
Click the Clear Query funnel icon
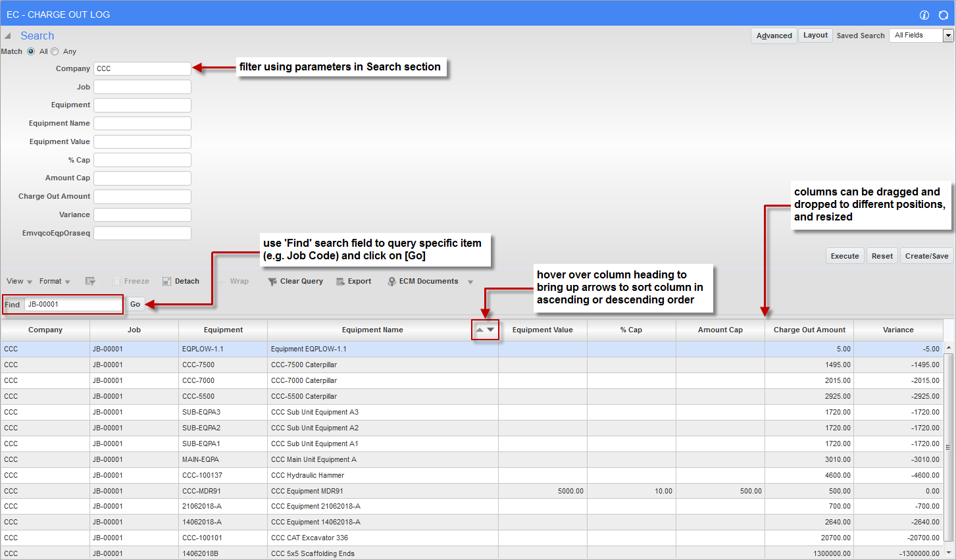[272, 282]
